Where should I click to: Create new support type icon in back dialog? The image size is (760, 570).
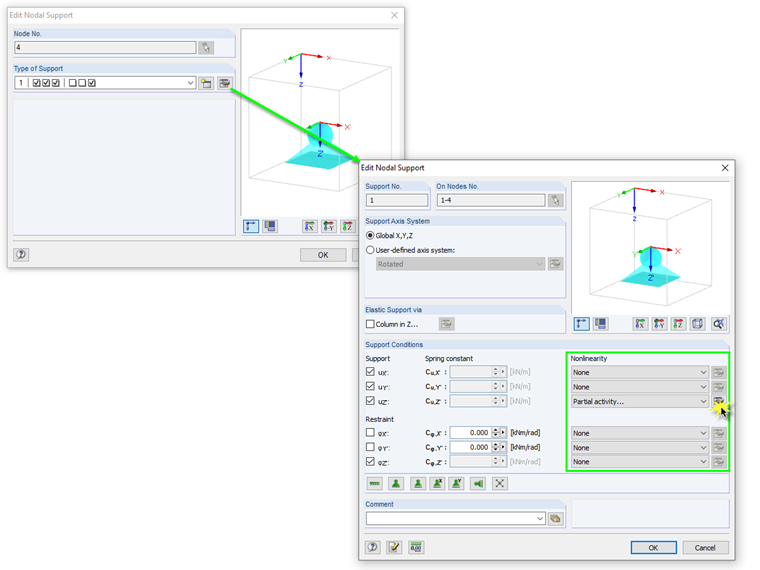click(206, 83)
